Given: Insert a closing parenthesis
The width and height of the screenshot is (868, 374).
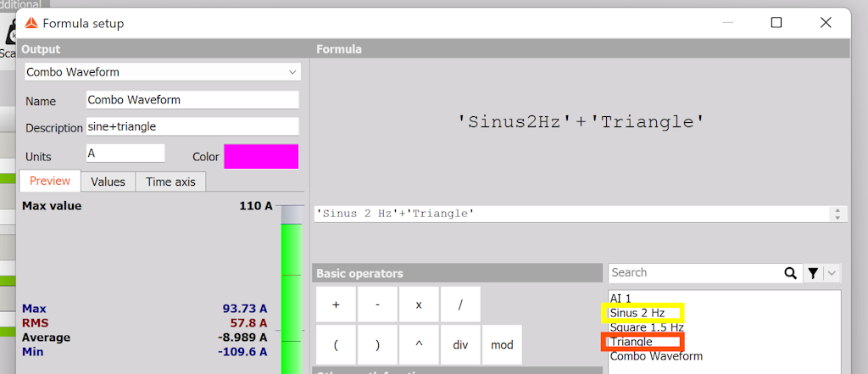Looking at the screenshot, I should (x=377, y=344).
